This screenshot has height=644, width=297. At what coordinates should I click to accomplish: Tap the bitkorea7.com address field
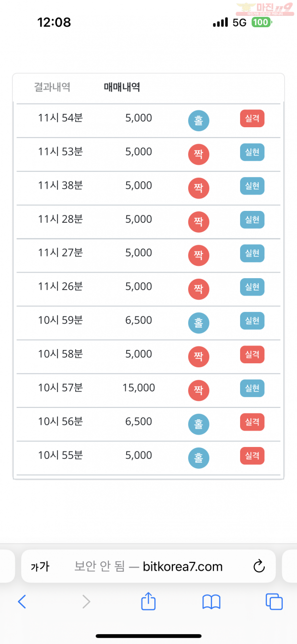point(148,566)
